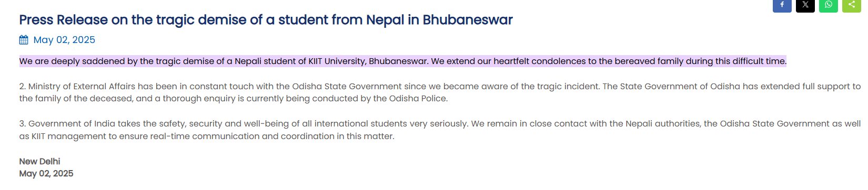Click the paragraph numbered 3 about Government of India
This screenshot has height=190, width=868.
click(440, 130)
